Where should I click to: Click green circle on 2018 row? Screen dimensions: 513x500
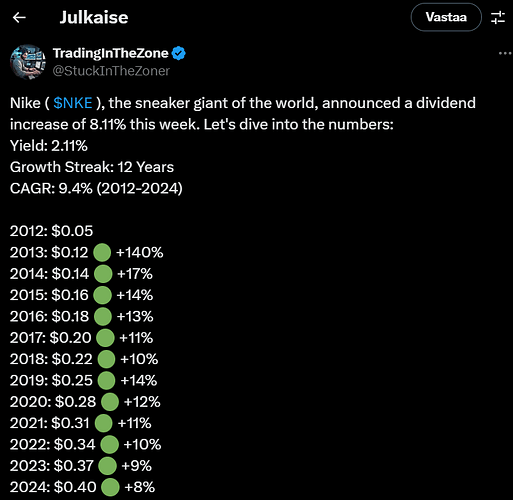(106, 359)
